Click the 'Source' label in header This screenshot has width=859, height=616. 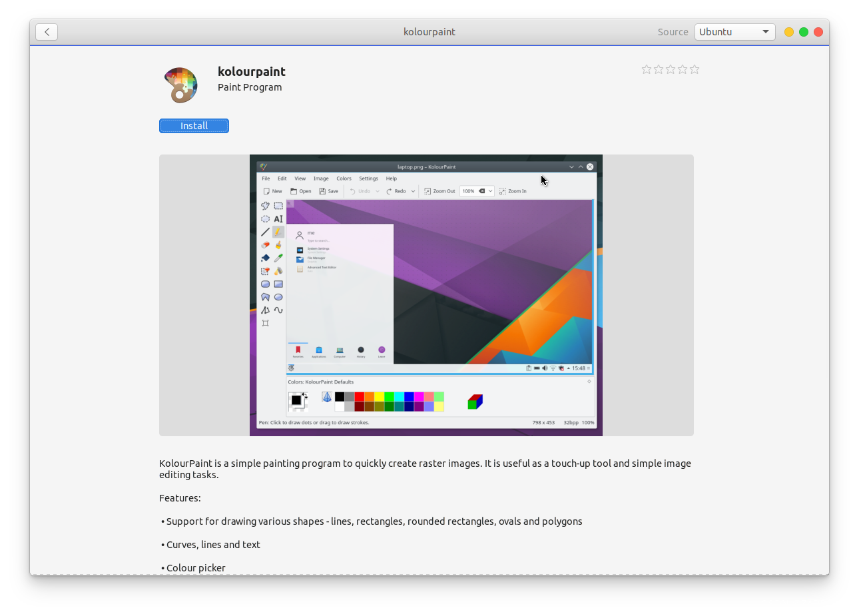pos(673,32)
